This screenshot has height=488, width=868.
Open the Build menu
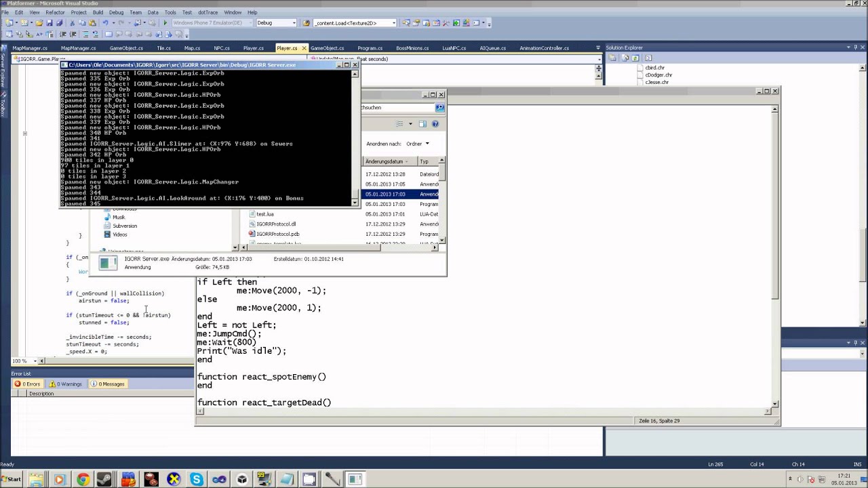click(98, 12)
